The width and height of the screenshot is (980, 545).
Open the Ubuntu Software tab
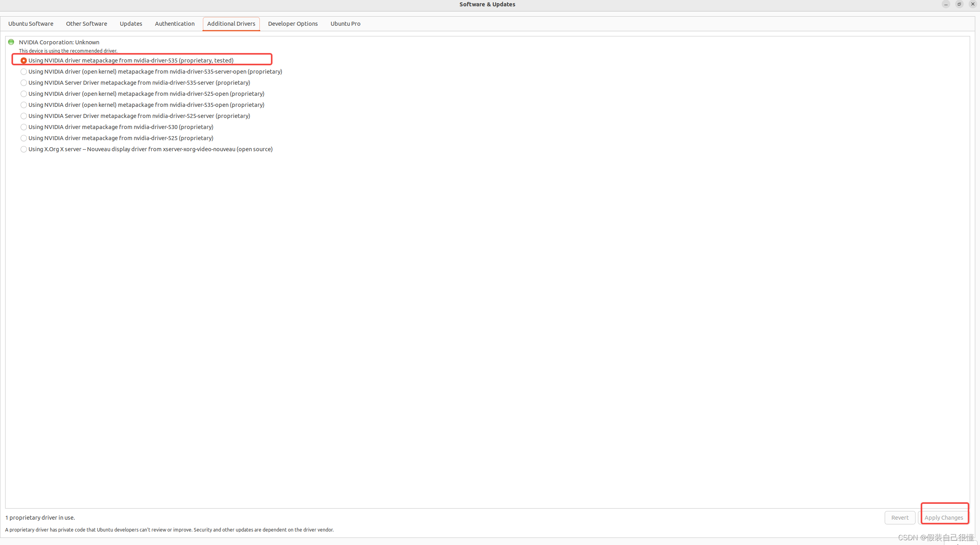[x=31, y=24]
